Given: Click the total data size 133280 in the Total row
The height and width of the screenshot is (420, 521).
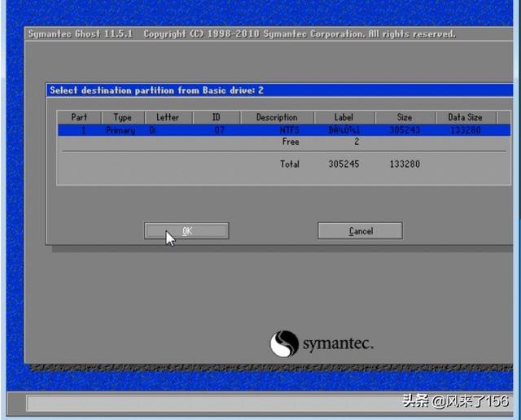Looking at the screenshot, I should tap(405, 164).
